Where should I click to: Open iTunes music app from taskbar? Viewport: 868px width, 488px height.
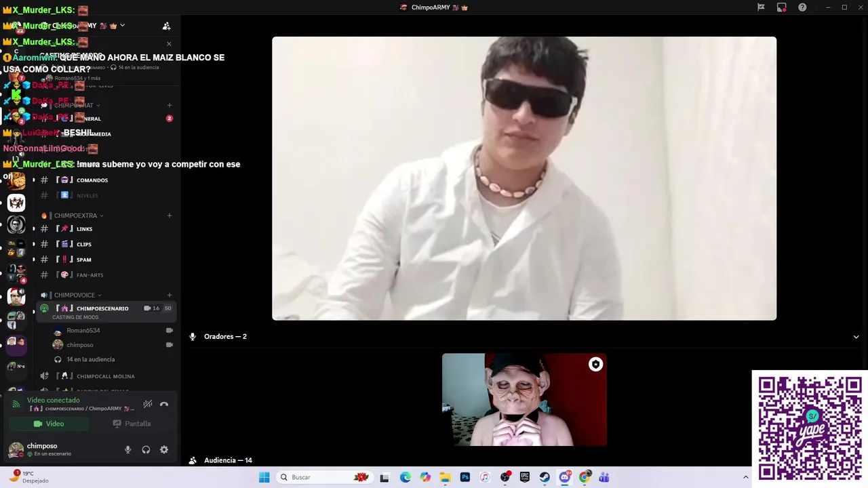tap(485, 478)
